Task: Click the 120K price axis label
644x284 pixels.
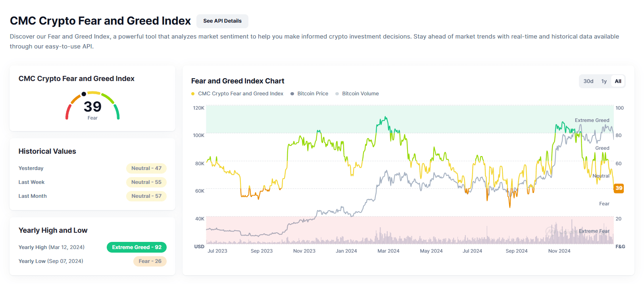Action: click(199, 108)
